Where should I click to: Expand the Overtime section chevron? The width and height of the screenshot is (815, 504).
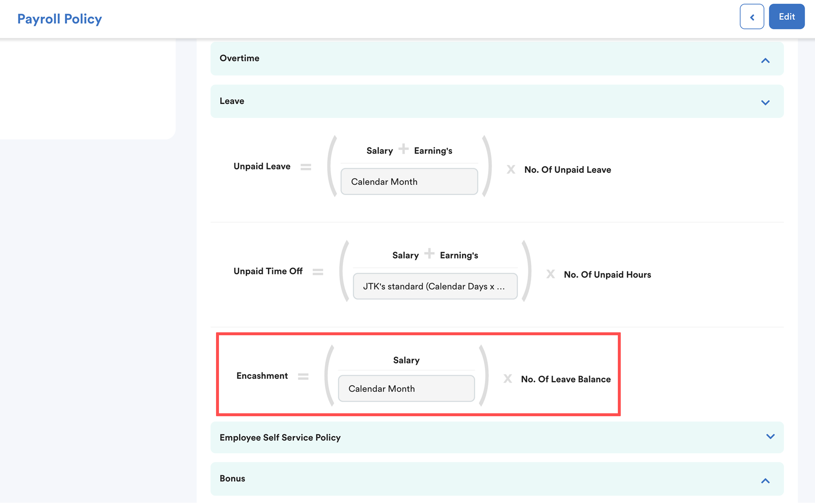(765, 61)
